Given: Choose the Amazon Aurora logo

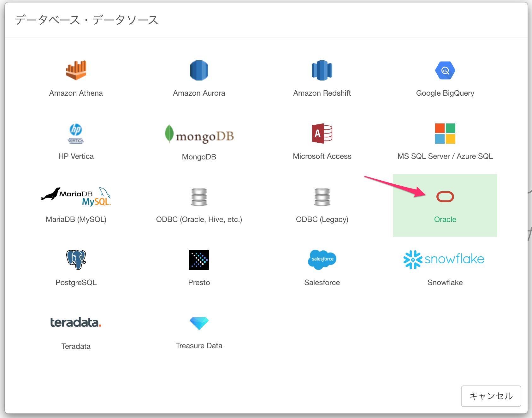Looking at the screenshot, I should pos(199,70).
